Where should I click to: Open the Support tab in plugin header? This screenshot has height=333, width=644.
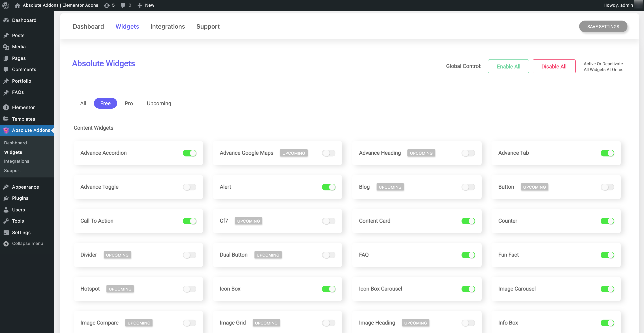208,26
